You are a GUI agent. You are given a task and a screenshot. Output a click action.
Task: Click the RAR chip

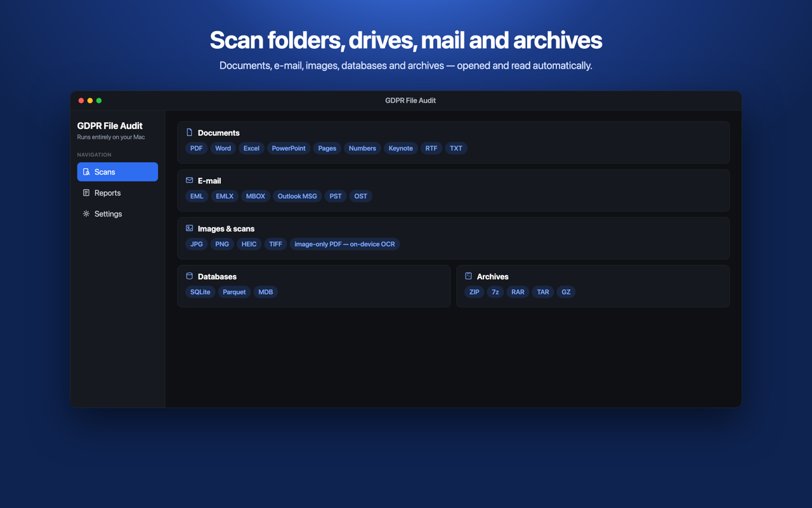pyautogui.click(x=518, y=292)
